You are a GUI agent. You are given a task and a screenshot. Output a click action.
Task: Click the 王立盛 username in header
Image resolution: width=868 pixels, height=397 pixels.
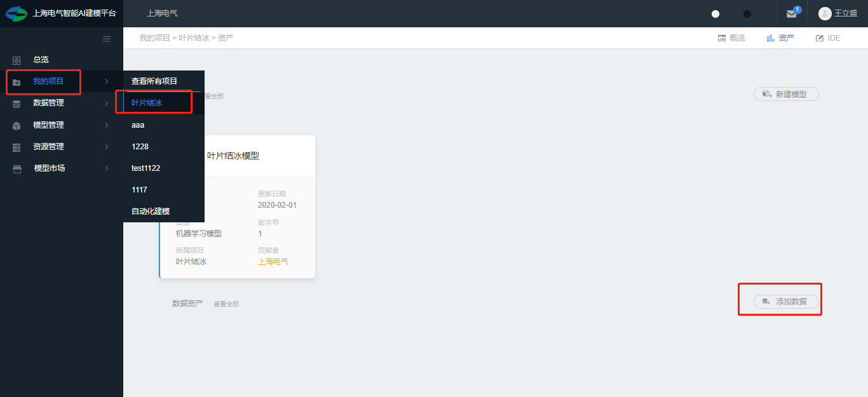846,13
